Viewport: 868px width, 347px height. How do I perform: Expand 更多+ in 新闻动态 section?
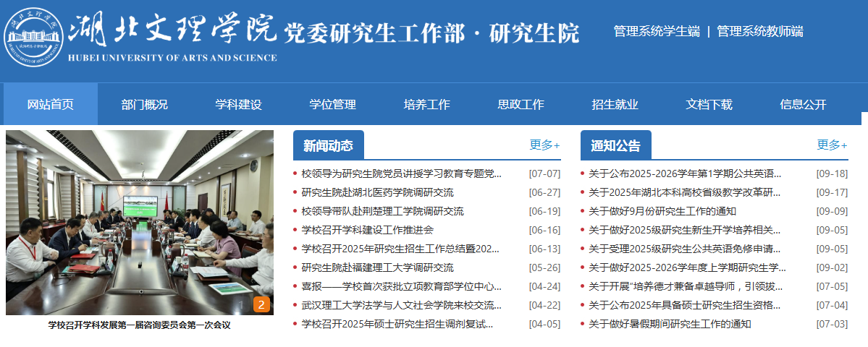click(544, 145)
